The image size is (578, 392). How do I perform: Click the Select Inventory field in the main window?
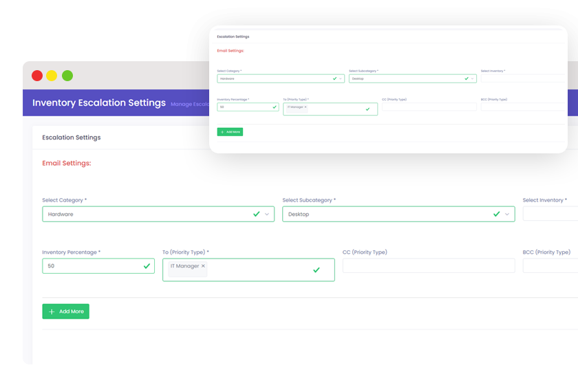tap(550, 214)
